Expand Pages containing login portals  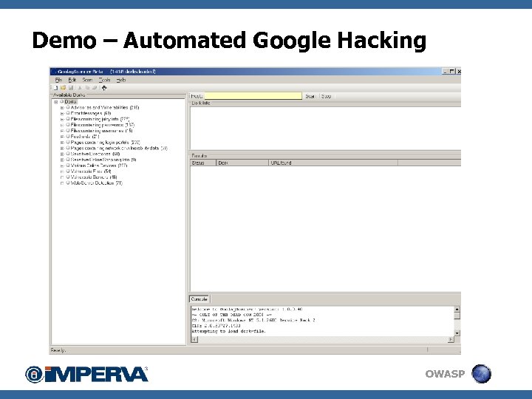pos(62,143)
